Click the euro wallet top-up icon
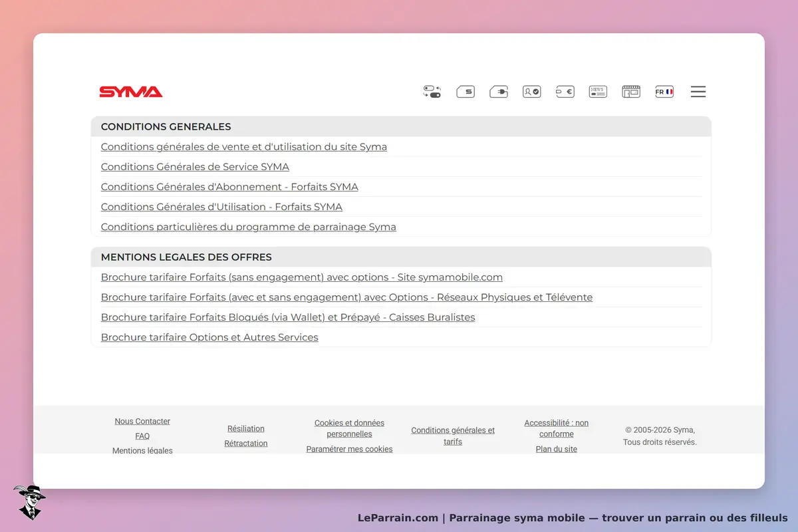Screen dimensions: 798x532 (565, 92)
